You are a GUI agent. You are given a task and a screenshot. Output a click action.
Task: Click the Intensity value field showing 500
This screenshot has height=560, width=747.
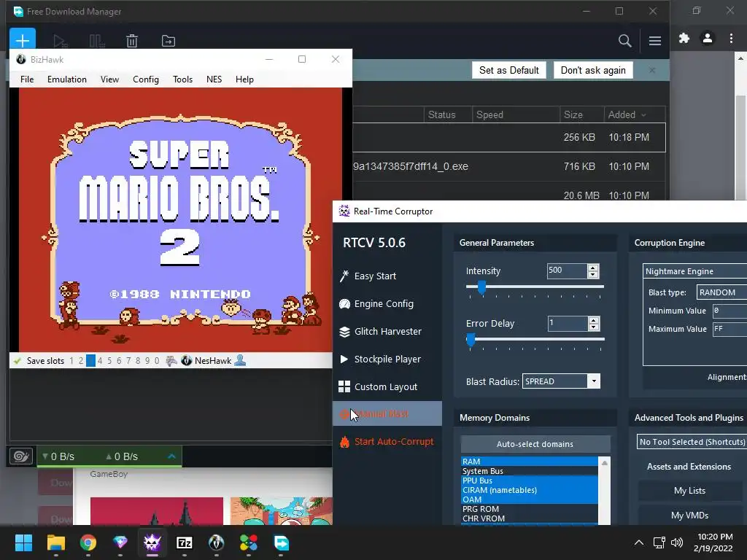point(567,271)
